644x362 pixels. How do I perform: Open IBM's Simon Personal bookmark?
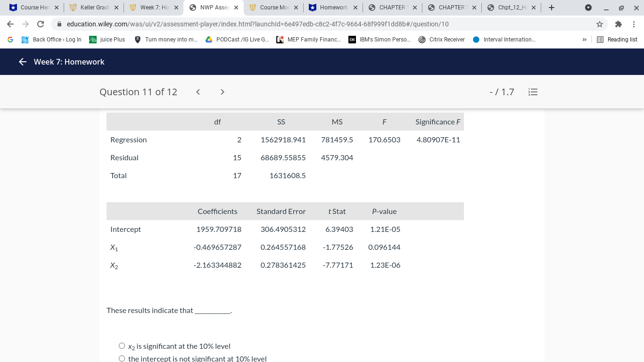(x=380, y=40)
